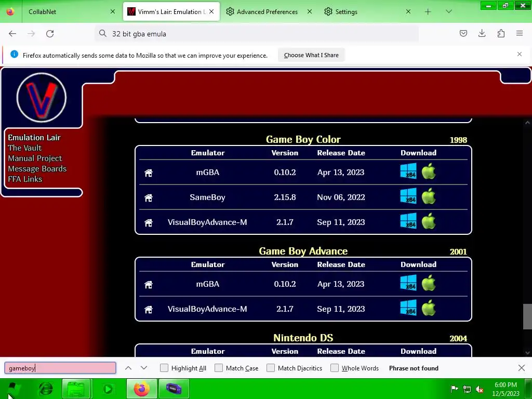Screen dimensions: 532x399
Task: Reload the current page
Action: 50,34
